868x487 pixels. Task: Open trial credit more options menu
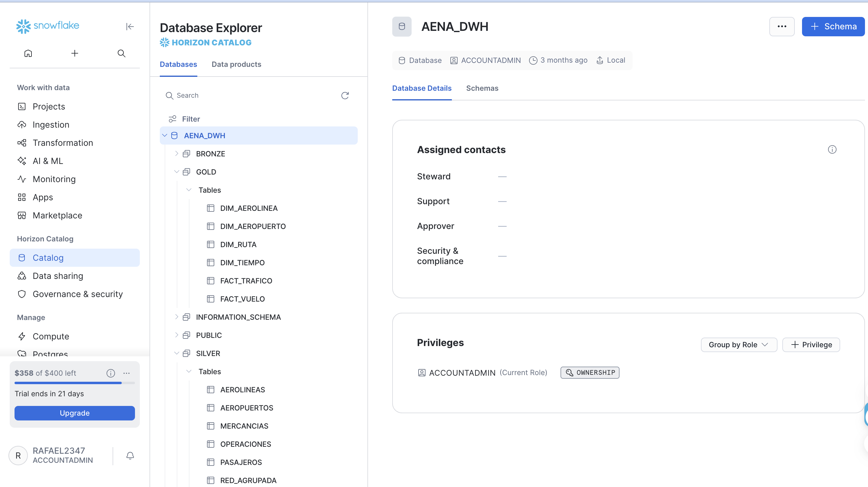coord(127,373)
